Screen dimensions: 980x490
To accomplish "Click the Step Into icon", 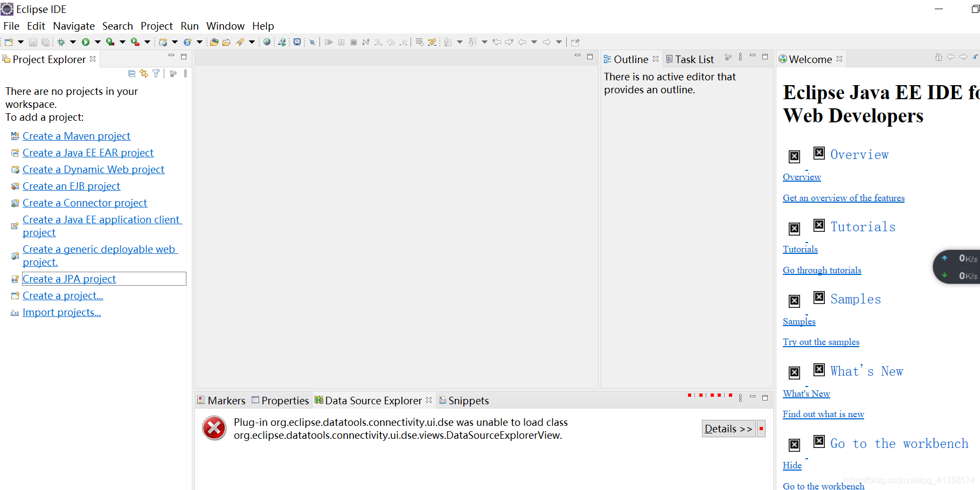I will click(378, 42).
